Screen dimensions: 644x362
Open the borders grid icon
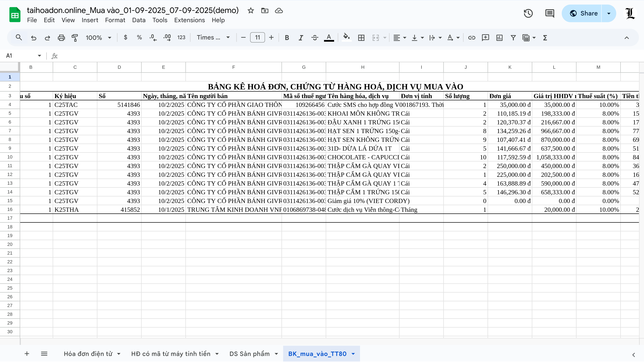tap(361, 38)
